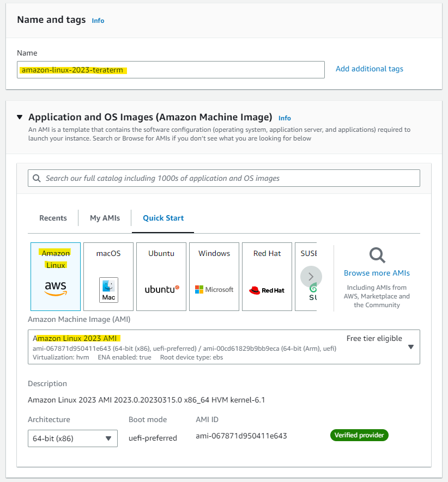
Task: Open the Browse more AMIs link
Action: 376,273
